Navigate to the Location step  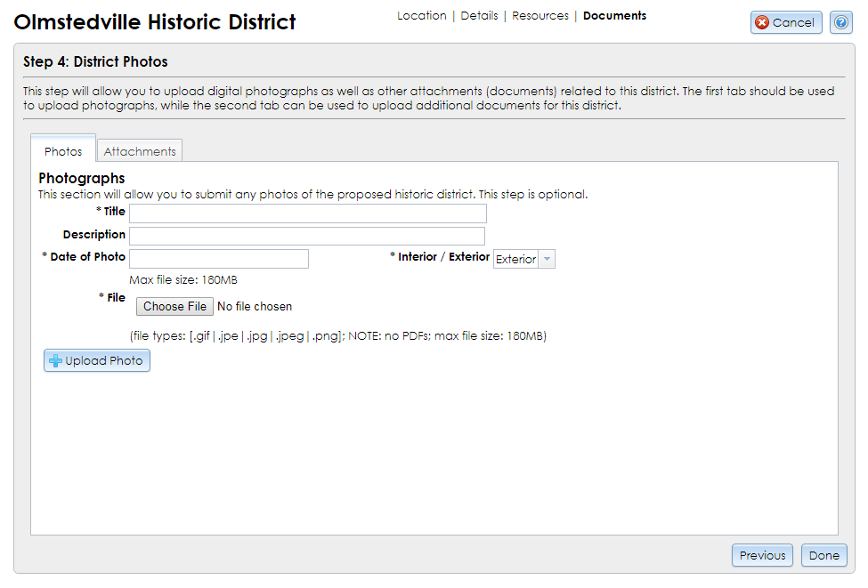[421, 15]
